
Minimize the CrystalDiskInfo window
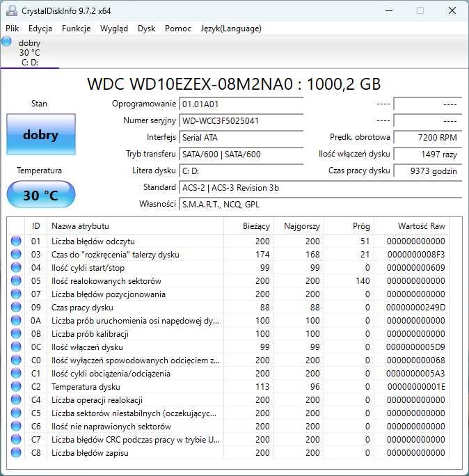(389, 10)
